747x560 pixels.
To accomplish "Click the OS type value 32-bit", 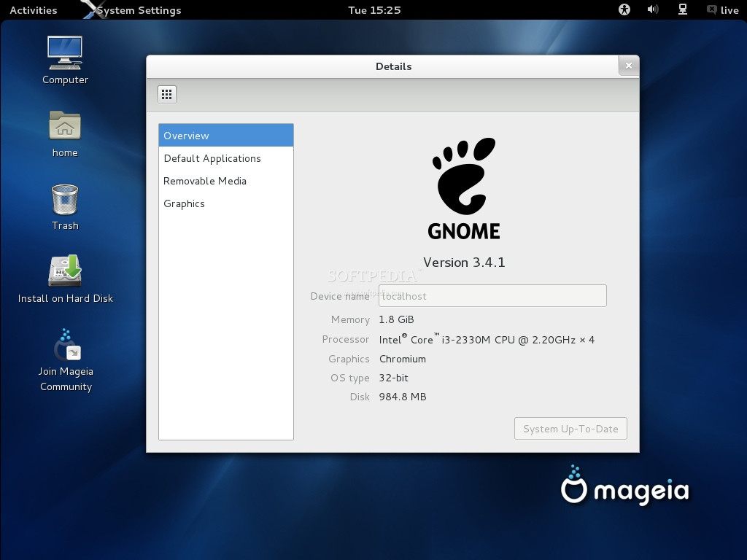I will pos(393,378).
